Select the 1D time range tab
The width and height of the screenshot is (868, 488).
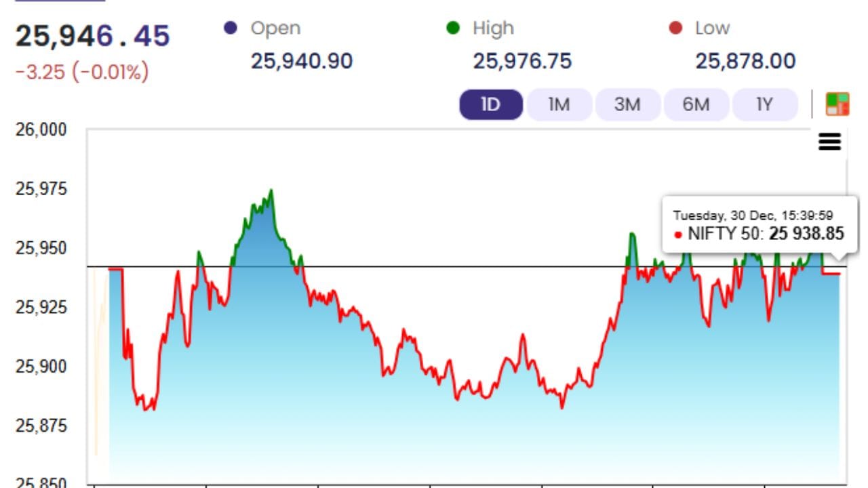tap(491, 105)
